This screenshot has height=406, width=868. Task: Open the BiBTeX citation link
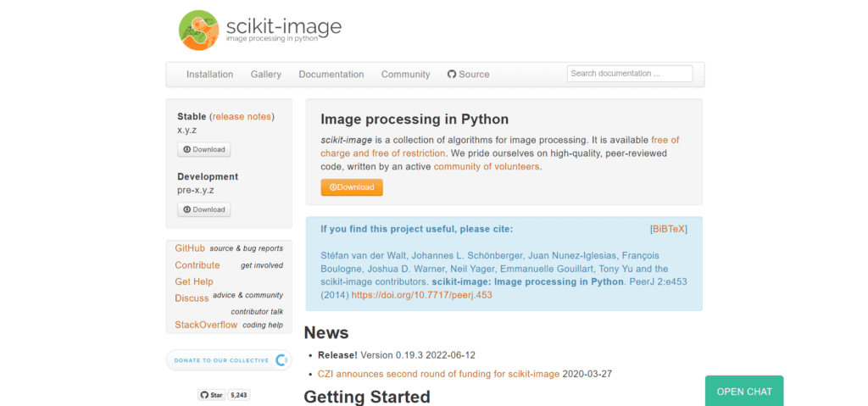pyautogui.click(x=669, y=229)
